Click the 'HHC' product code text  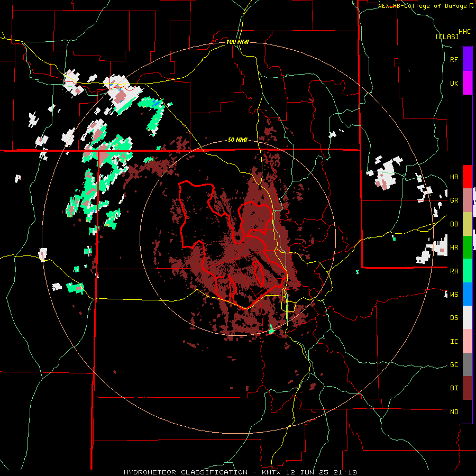[464, 32]
